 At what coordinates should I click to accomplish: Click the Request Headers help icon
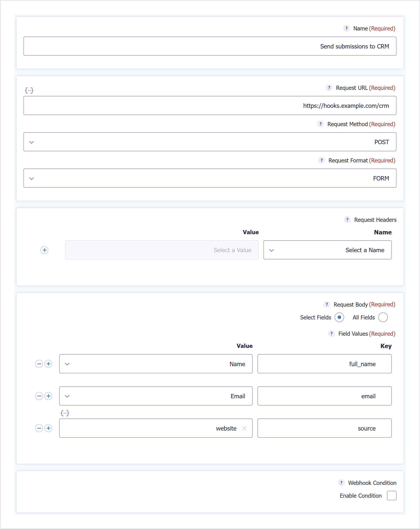tap(347, 220)
